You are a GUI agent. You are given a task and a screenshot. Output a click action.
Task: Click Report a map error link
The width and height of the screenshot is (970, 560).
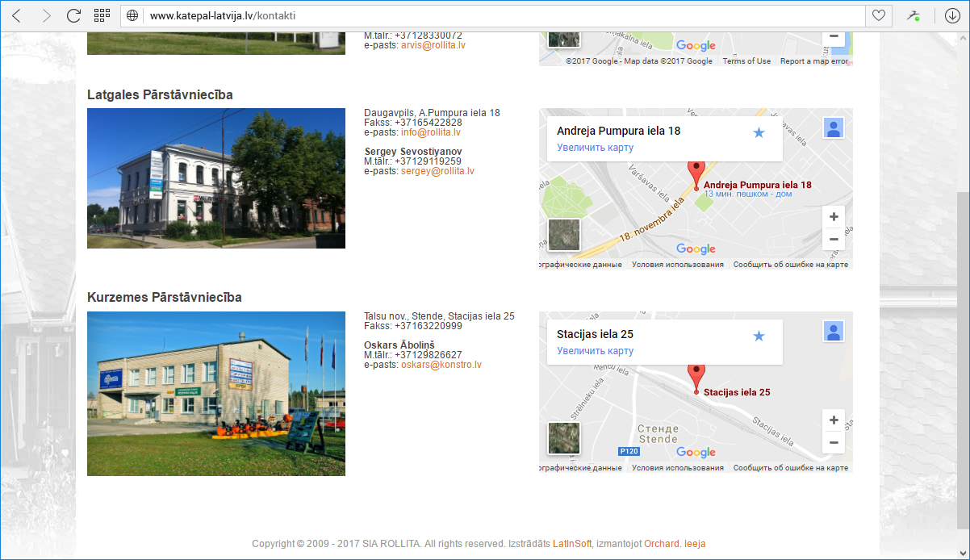[x=814, y=61]
